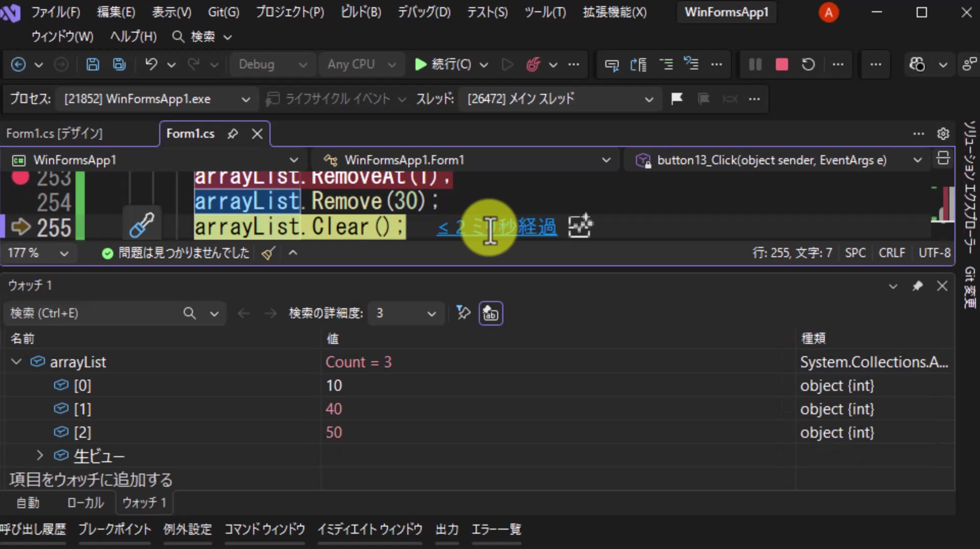Click the split editor window icon
Screen dimensions: 980x549
coord(943,159)
